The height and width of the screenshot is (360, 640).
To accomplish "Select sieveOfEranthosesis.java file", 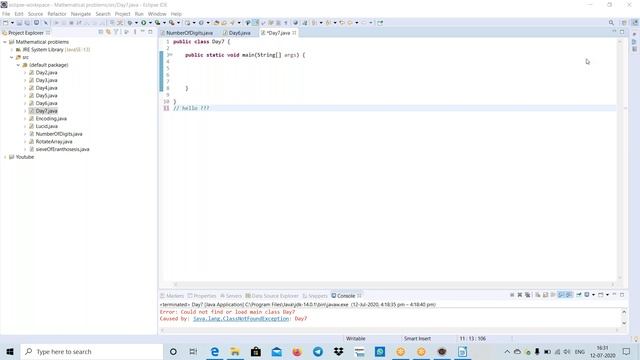I will pyautogui.click(x=62, y=149).
